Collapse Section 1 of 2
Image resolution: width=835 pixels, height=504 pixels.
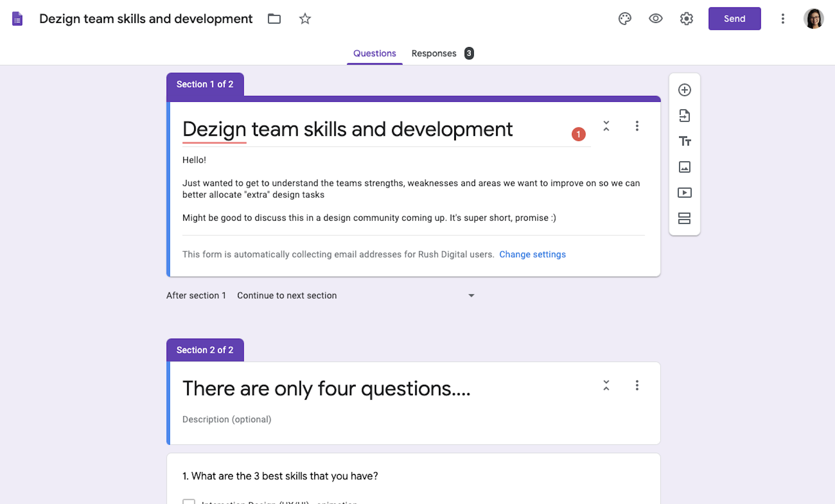606,126
